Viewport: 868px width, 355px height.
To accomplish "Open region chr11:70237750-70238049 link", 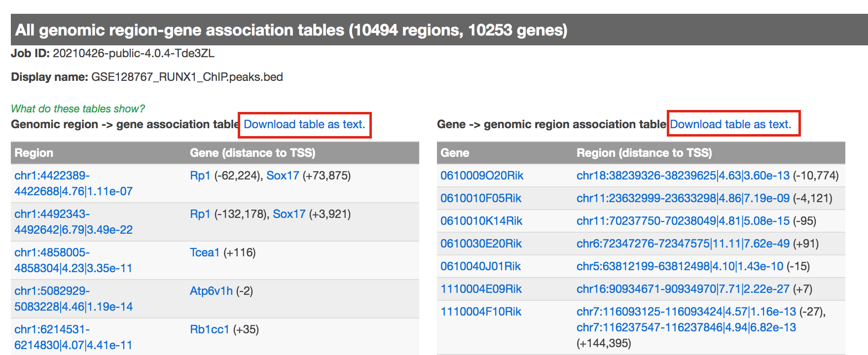I will [683, 221].
